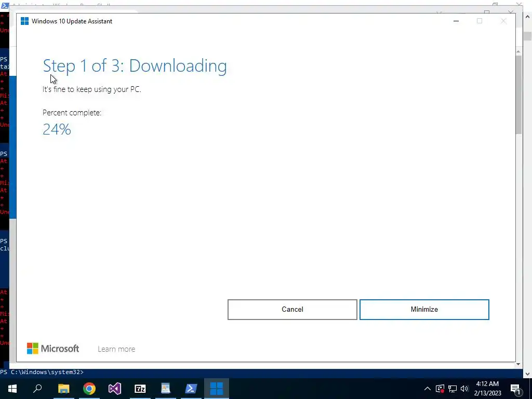Viewport: 532px width, 399px height.
Task: Open the volume control tray icon
Action: [464, 389]
